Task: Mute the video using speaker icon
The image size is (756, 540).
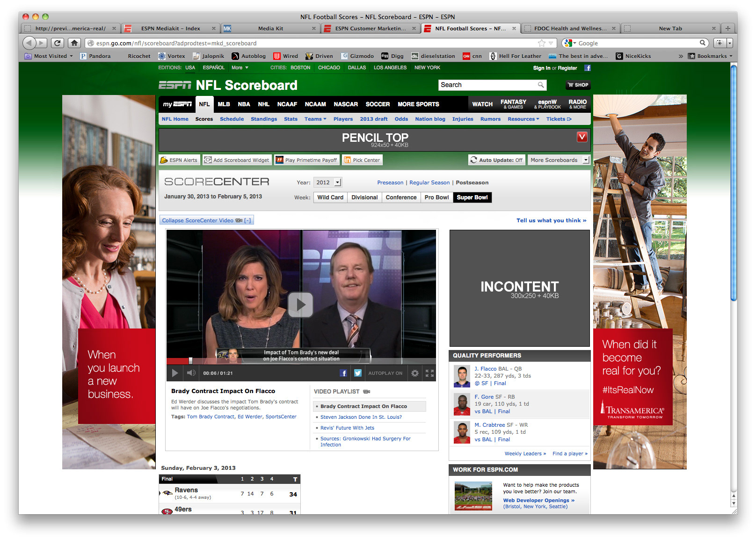Action: (191, 373)
